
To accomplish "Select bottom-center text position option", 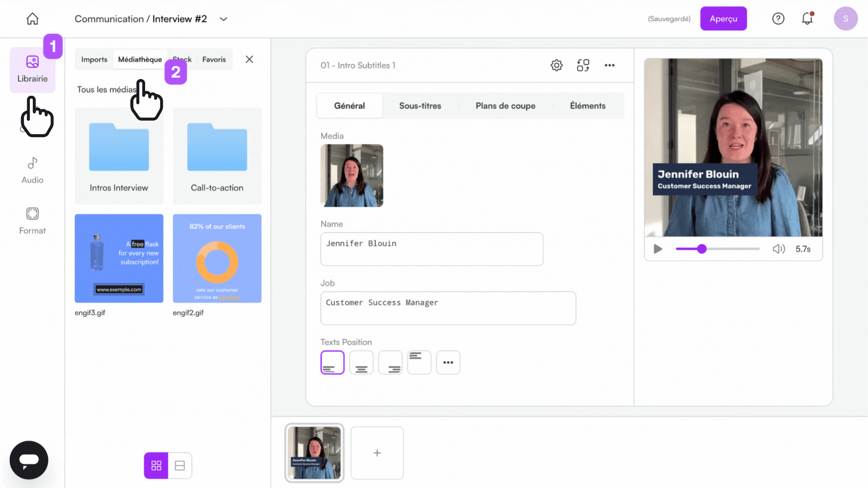I will [x=361, y=362].
